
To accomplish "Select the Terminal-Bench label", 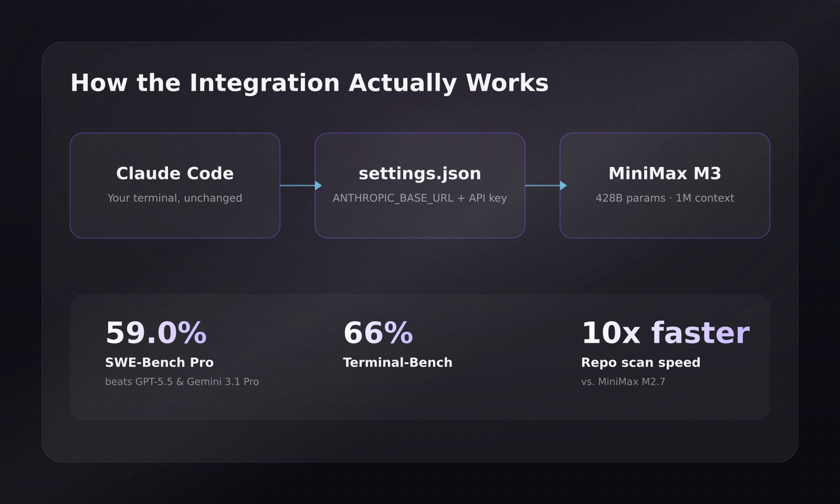I will [x=397, y=362].
